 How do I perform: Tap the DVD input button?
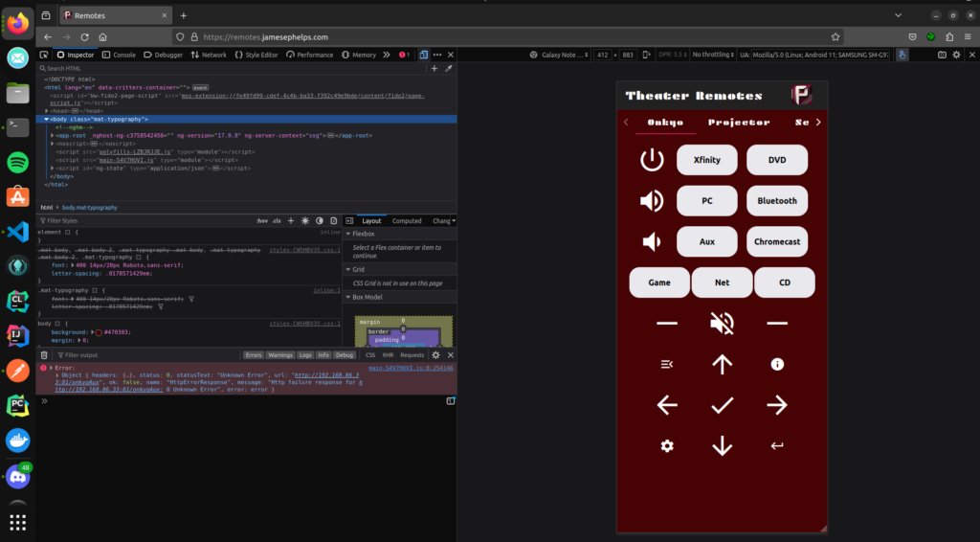pos(777,160)
